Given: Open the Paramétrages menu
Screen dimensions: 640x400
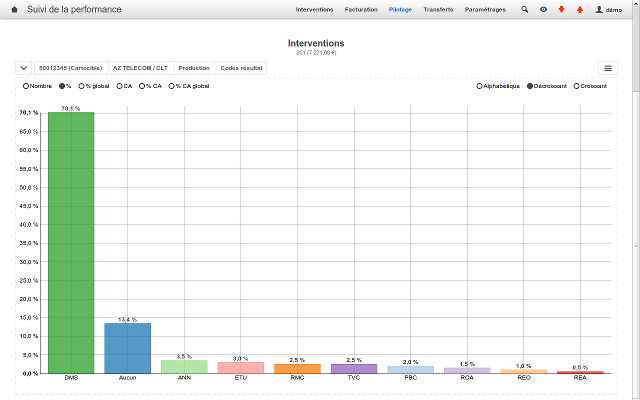Looking at the screenshot, I should point(485,9).
